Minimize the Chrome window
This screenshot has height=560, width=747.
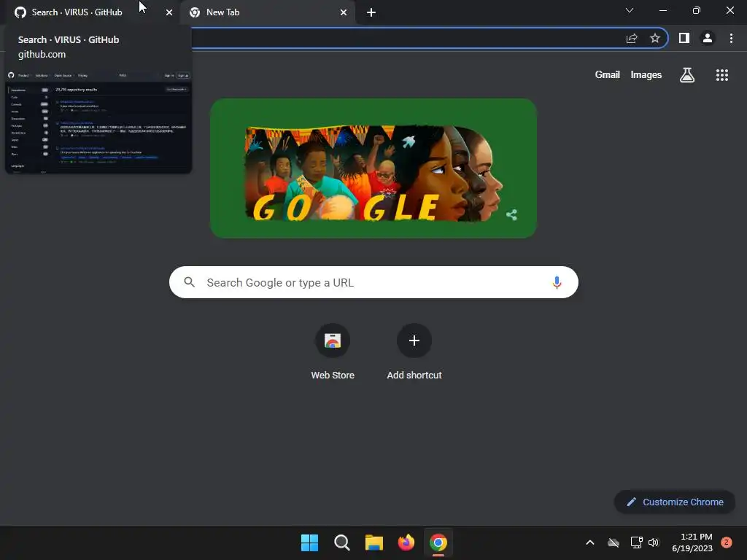point(662,10)
